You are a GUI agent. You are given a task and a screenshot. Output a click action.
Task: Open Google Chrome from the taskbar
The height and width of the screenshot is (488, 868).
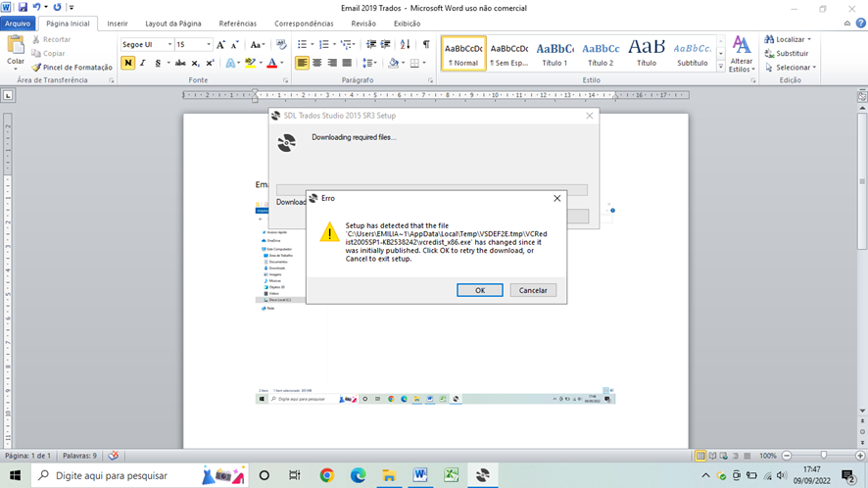326,475
